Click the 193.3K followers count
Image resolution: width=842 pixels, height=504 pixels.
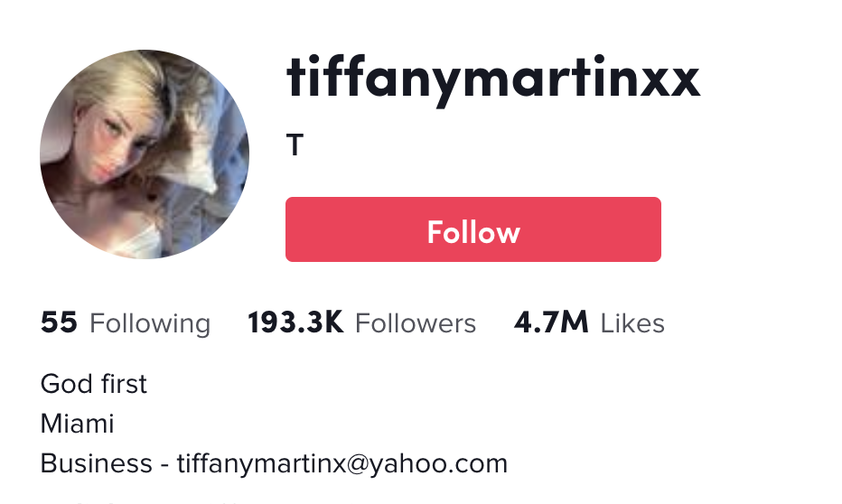(x=295, y=322)
